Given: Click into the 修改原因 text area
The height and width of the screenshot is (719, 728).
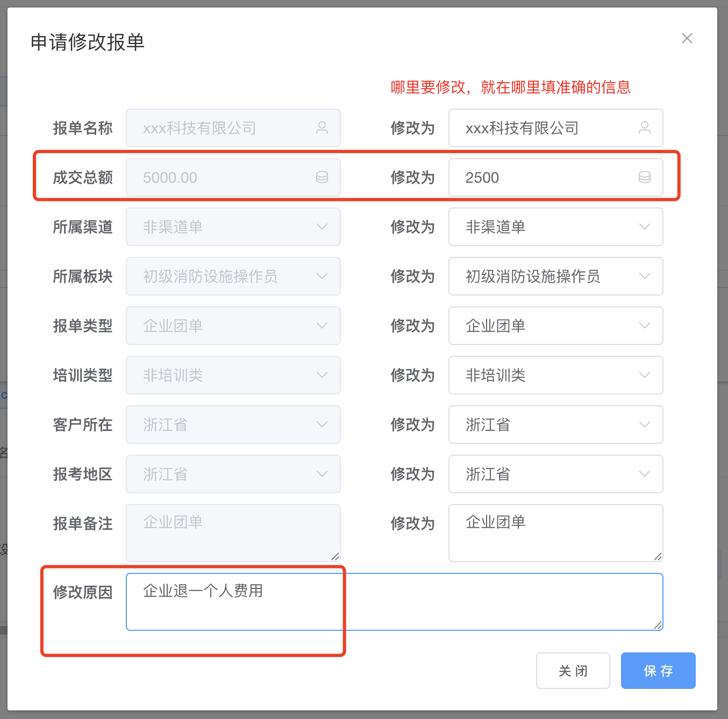Looking at the screenshot, I should [394, 602].
